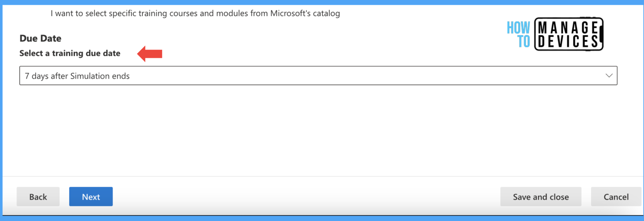The image size is (644, 221).
Task: Click the Next button
Action: (91, 196)
